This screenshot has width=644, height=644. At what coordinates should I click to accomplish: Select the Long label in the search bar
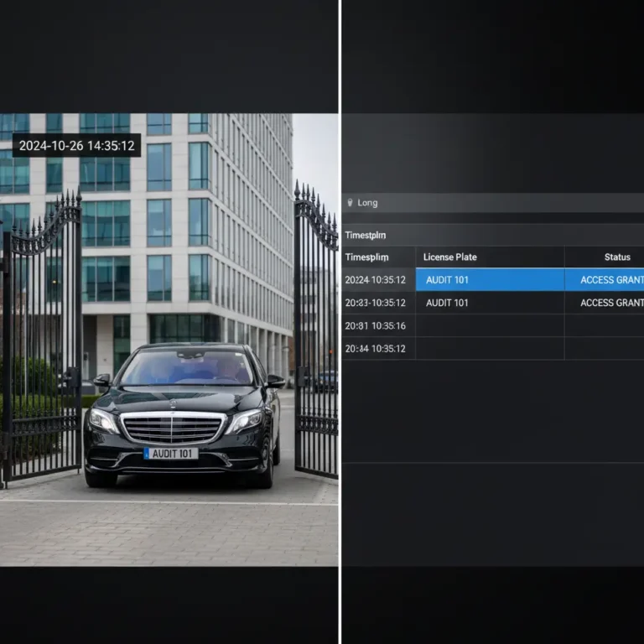367,203
